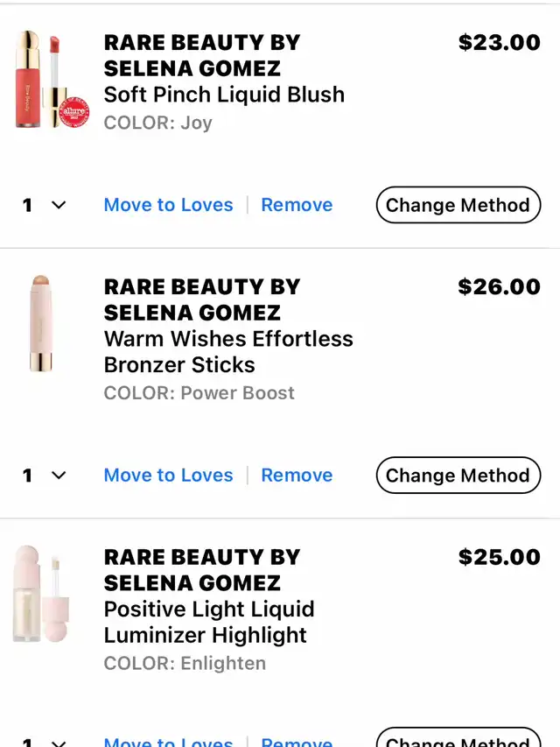Change Method for Warm Wishes Bronzer Stick

458,476
